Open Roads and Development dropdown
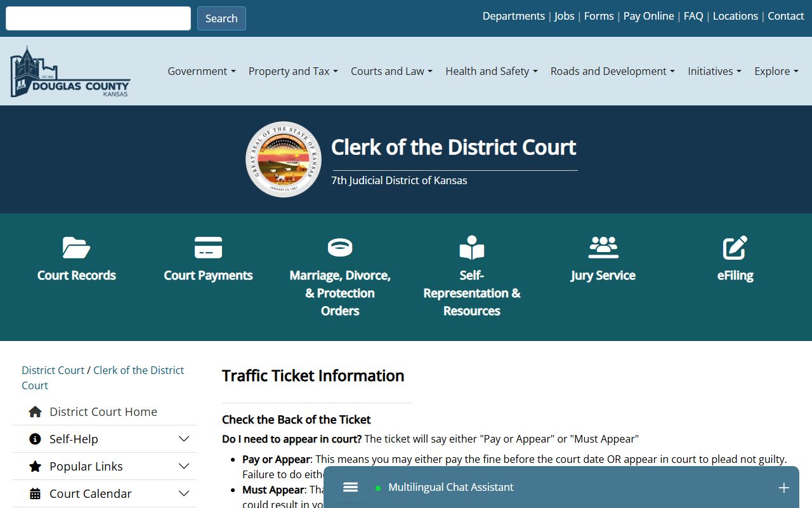This screenshot has width=812, height=508. pos(613,71)
